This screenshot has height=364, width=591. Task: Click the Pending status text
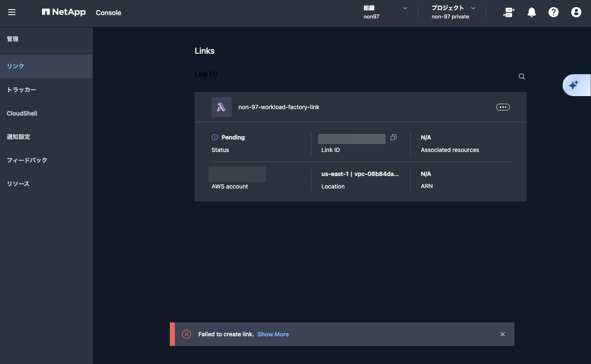coord(233,137)
